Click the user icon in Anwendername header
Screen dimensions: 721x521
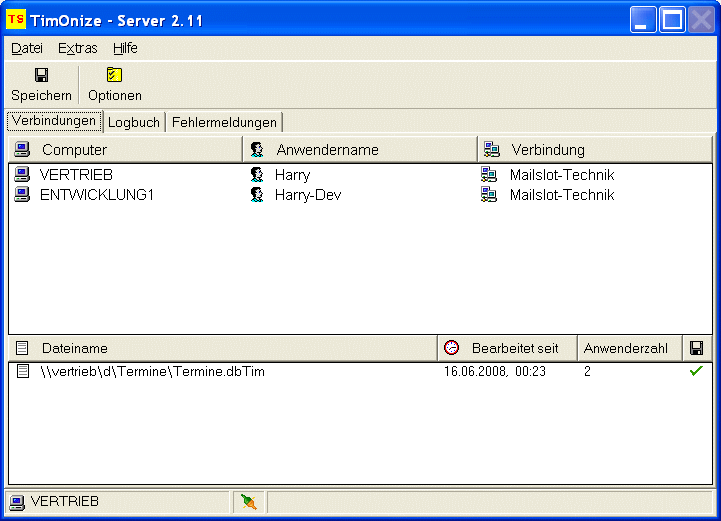click(x=257, y=149)
